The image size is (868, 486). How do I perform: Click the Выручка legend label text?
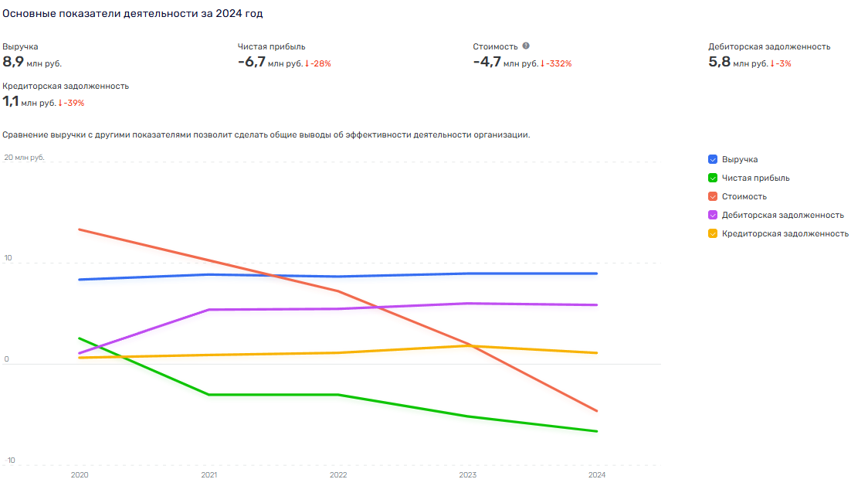point(740,159)
